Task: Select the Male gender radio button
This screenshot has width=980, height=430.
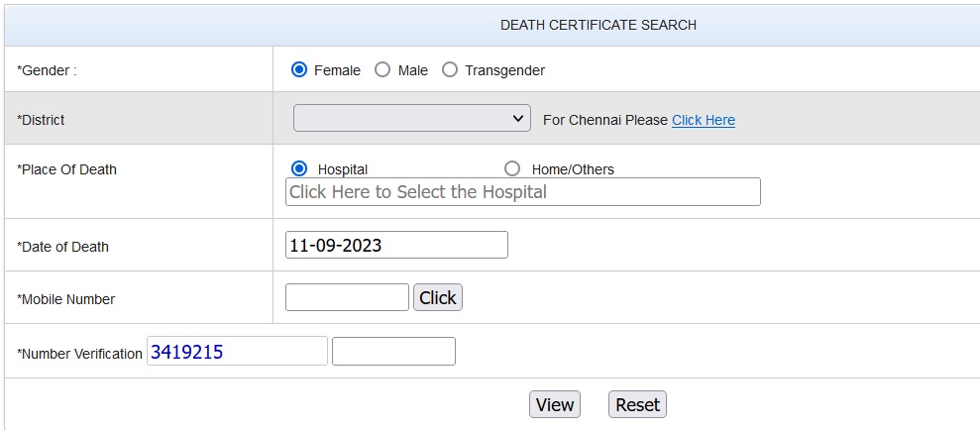Action: pyautogui.click(x=382, y=70)
